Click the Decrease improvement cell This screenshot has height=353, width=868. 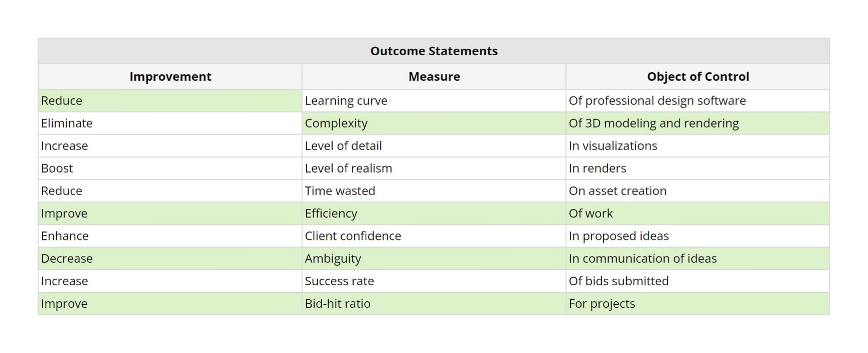pos(67,259)
